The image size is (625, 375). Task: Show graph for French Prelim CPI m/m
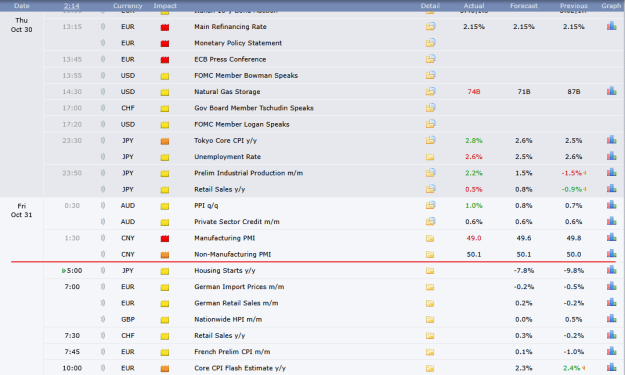click(x=611, y=351)
